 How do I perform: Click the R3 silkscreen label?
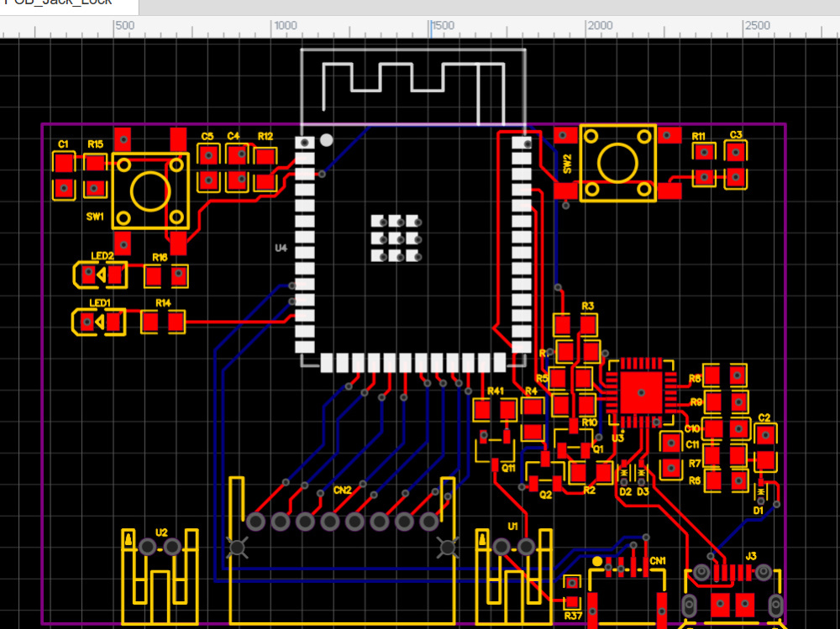[x=588, y=306]
